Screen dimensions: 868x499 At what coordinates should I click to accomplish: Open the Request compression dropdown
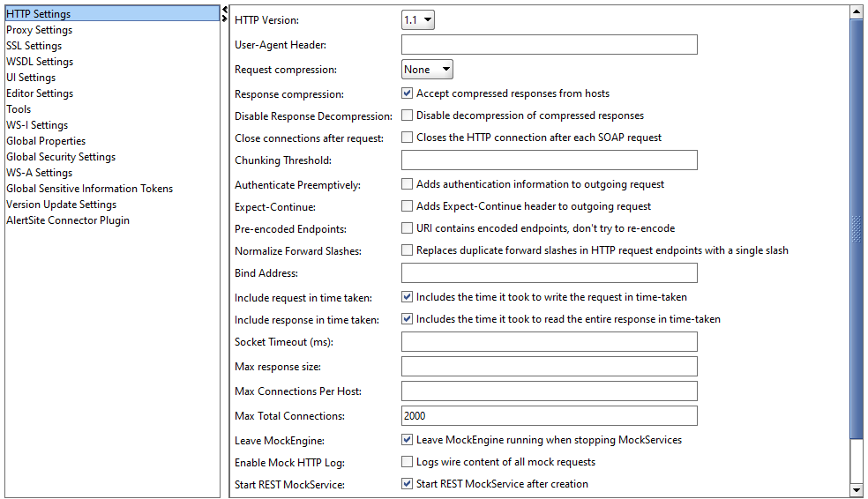pos(427,69)
